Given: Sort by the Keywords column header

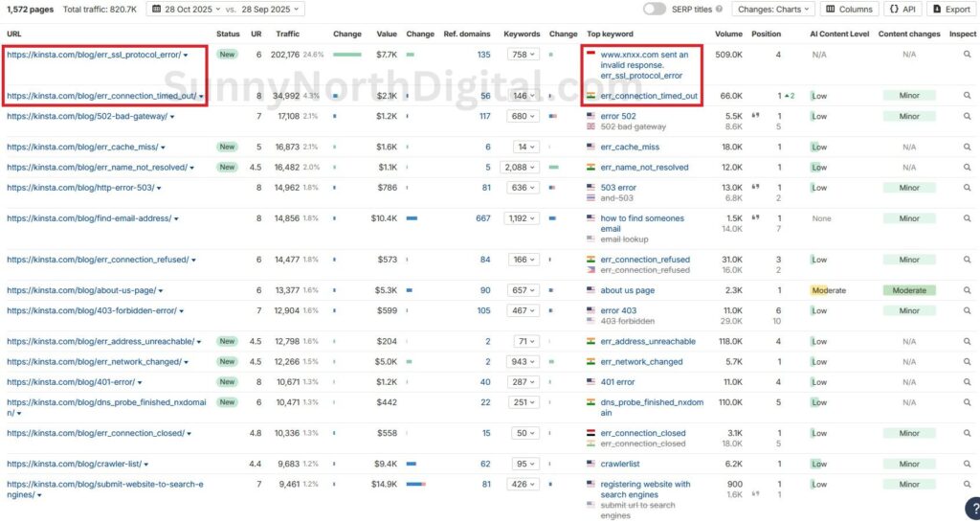Looking at the screenshot, I should (522, 34).
